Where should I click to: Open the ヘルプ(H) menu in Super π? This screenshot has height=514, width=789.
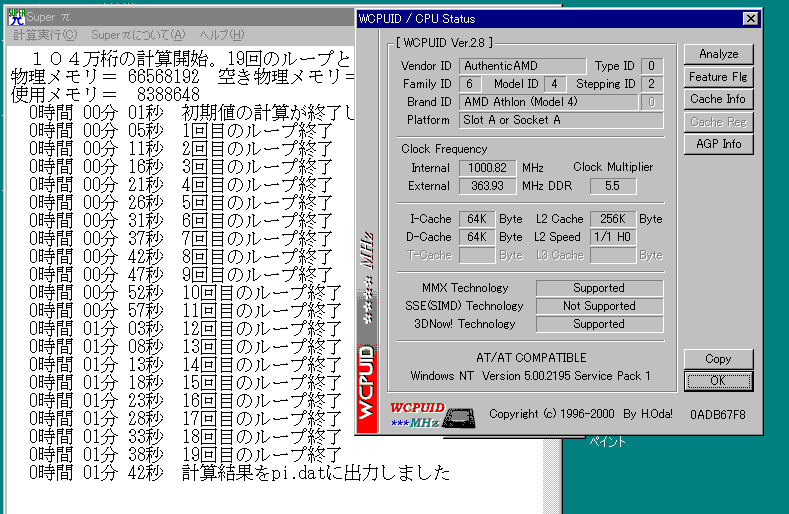(221, 35)
